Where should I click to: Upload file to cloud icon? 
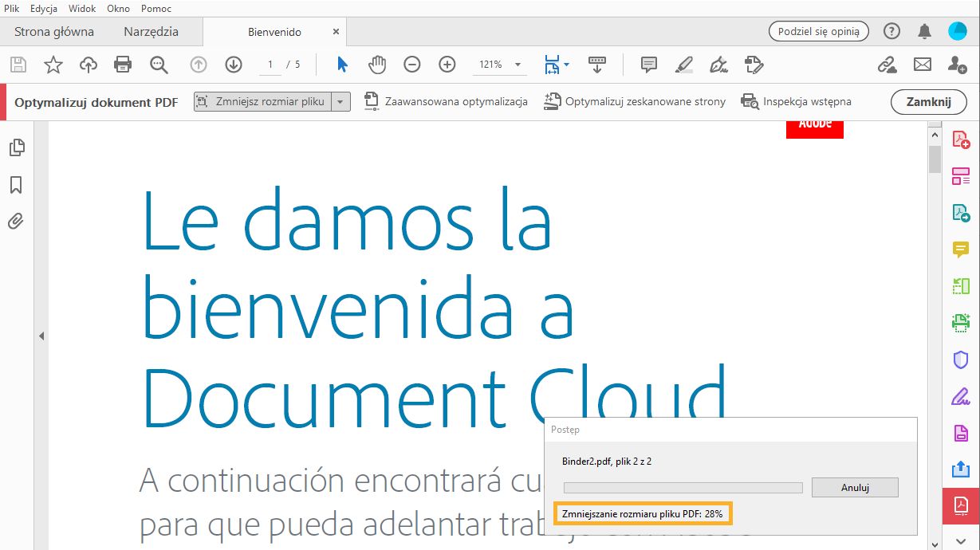89,65
